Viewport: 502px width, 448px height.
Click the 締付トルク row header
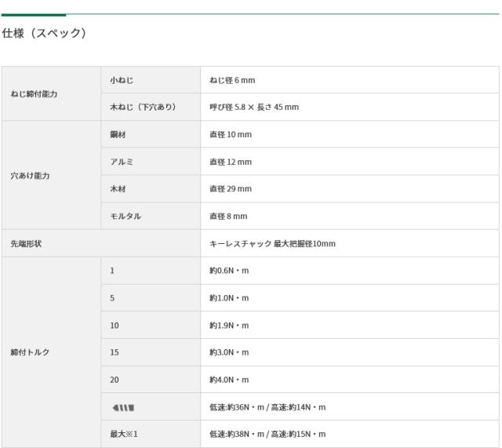point(51,352)
